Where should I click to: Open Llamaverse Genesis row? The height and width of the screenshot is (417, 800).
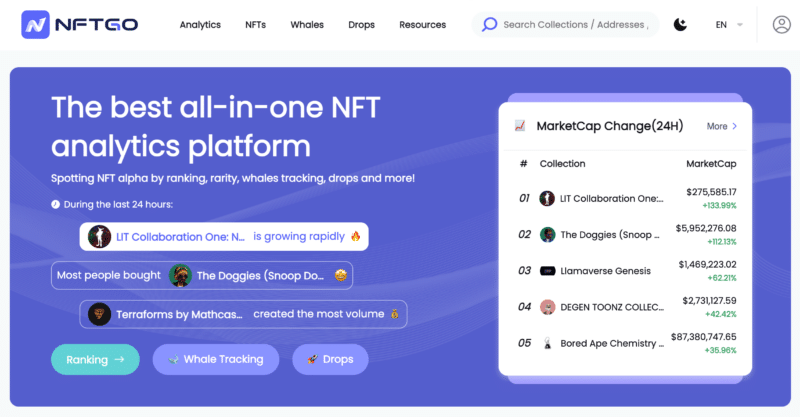coord(627,271)
